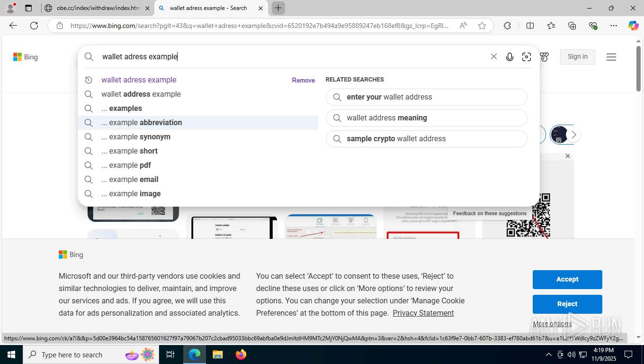
Task: Open the system volume icon
Action: [571, 355]
